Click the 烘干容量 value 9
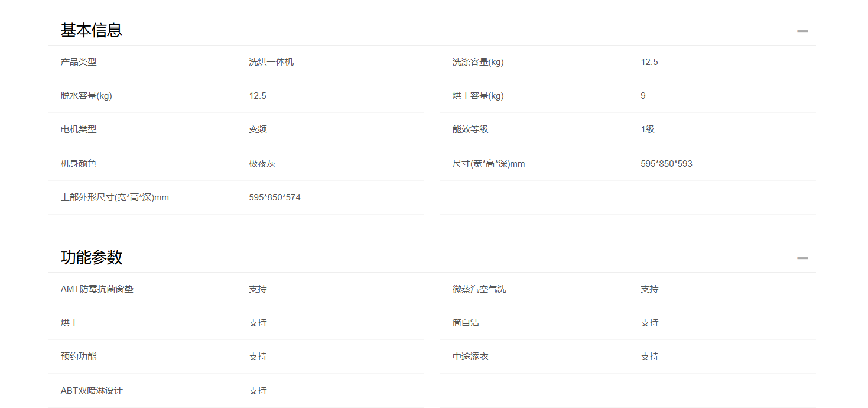The image size is (868, 408). click(643, 96)
